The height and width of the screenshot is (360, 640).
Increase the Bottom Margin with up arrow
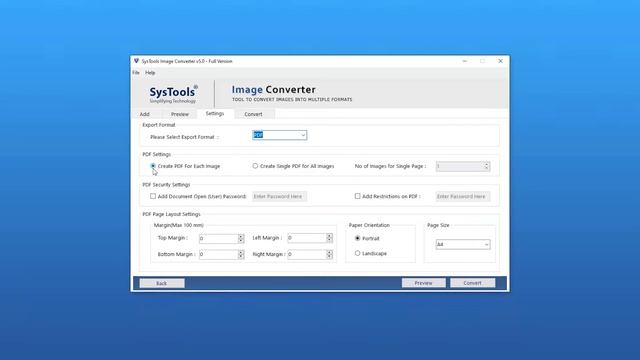tap(241, 252)
